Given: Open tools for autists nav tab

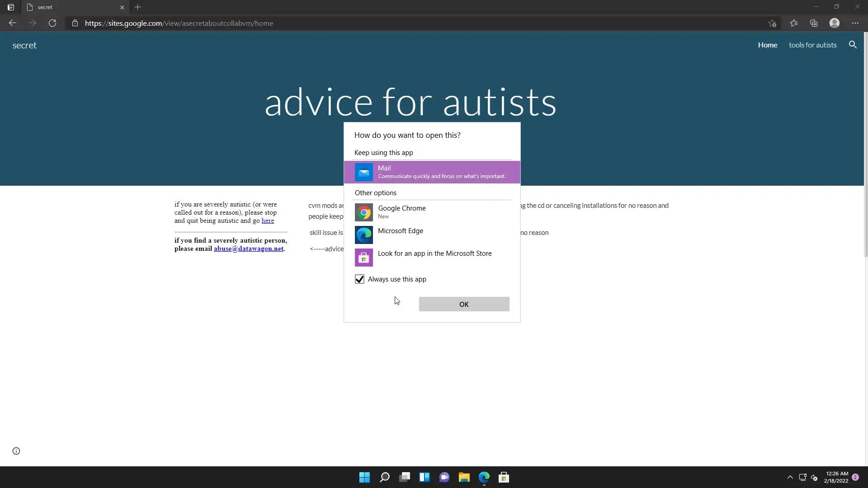Looking at the screenshot, I should tap(812, 45).
